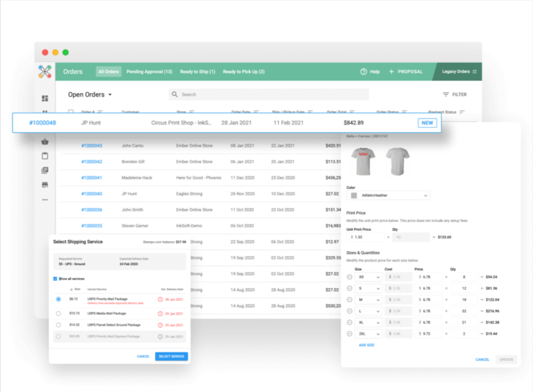The height and width of the screenshot is (392, 533).
Task: Click the NEW status badge
Action: (427, 123)
